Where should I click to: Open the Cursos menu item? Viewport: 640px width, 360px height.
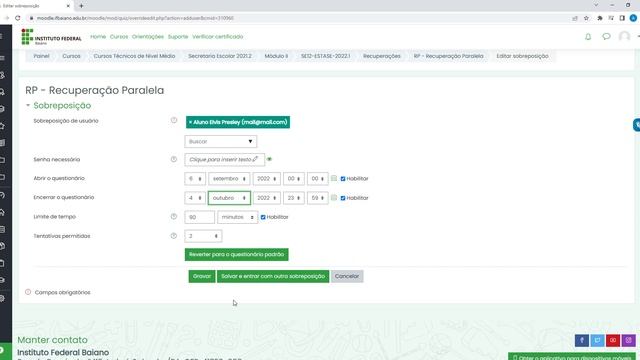[119, 37]
